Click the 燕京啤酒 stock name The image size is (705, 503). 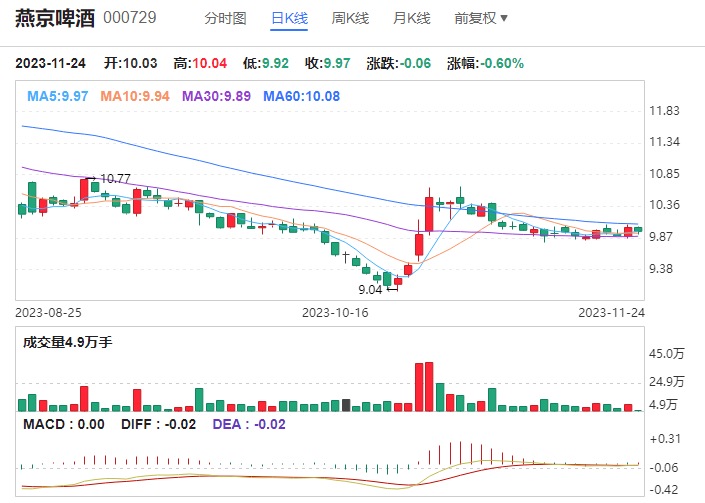click(x=55, y=18)
